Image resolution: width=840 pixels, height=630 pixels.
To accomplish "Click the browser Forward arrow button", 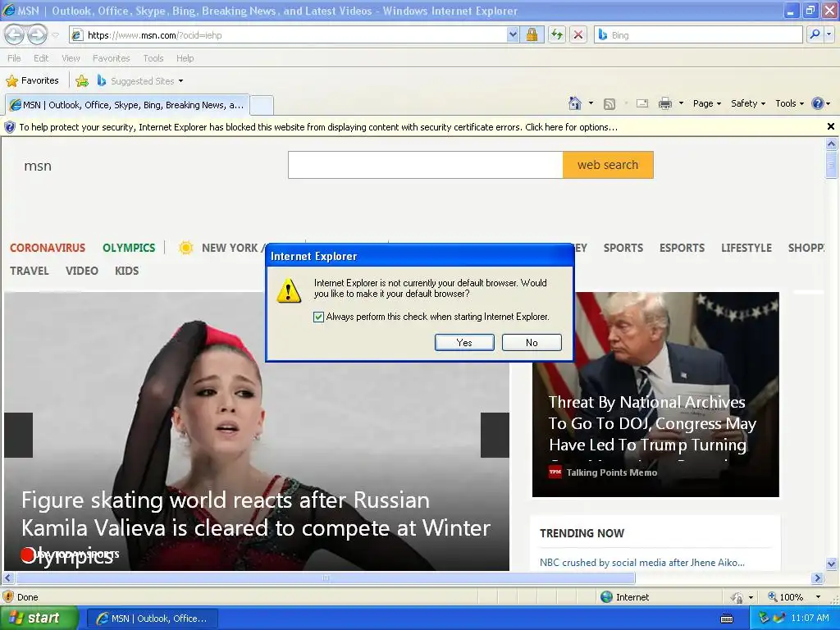I will click(x=37, y=34).
